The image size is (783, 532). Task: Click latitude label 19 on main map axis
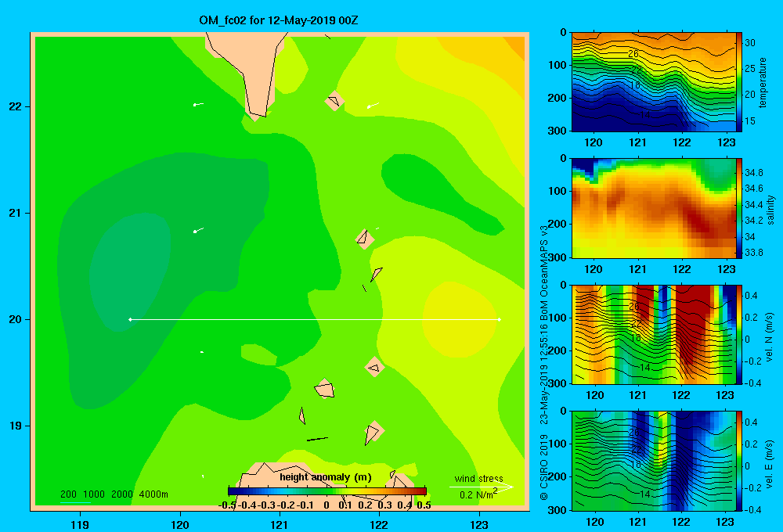(16, 426)
